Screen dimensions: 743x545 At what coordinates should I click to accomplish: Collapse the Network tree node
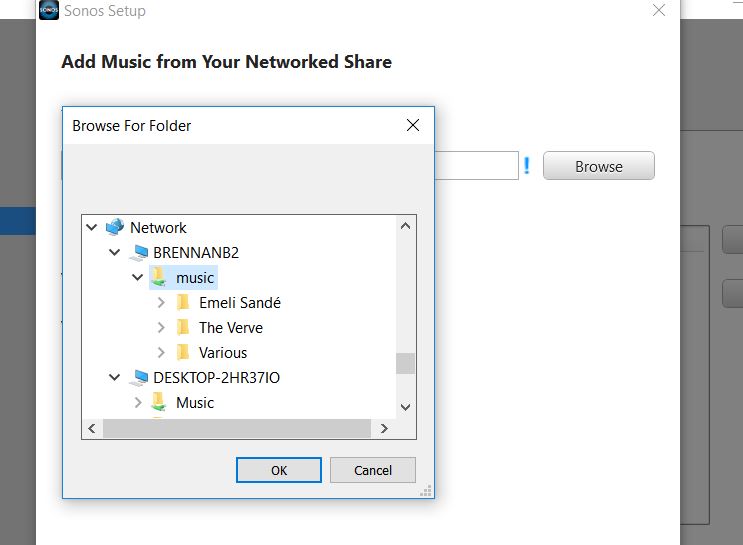(92, 227)
